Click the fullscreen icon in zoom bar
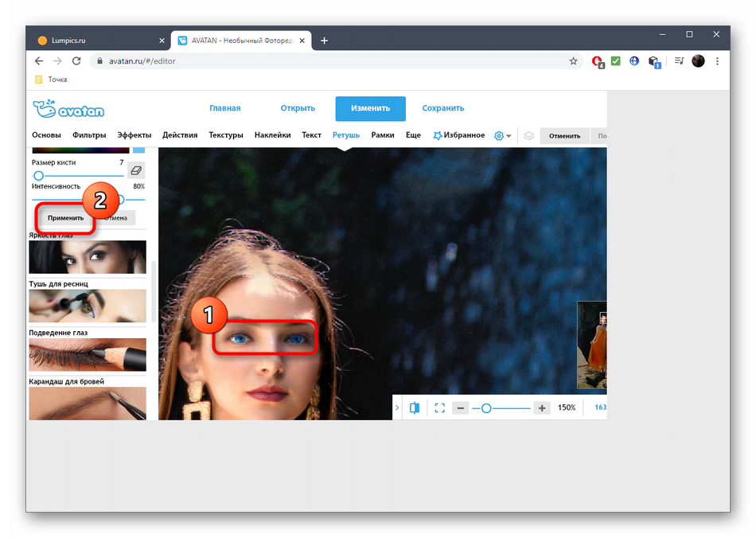This screenshot has width=756, height=538. tap(439, 407)
